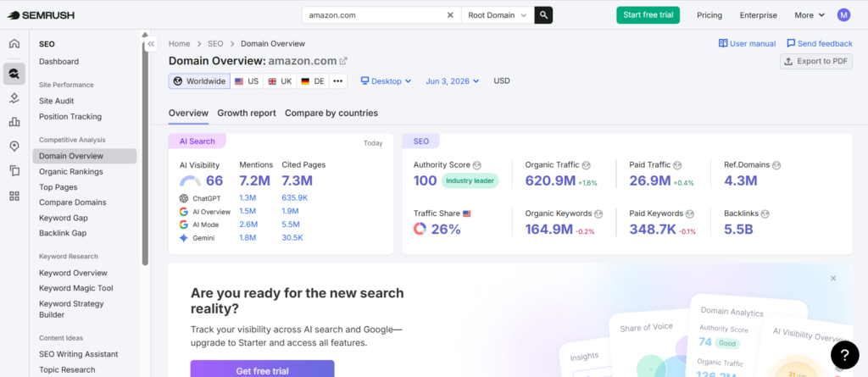Open the Semrush logo home link
This screenshot has height=377, width=868.
point(41,15)
